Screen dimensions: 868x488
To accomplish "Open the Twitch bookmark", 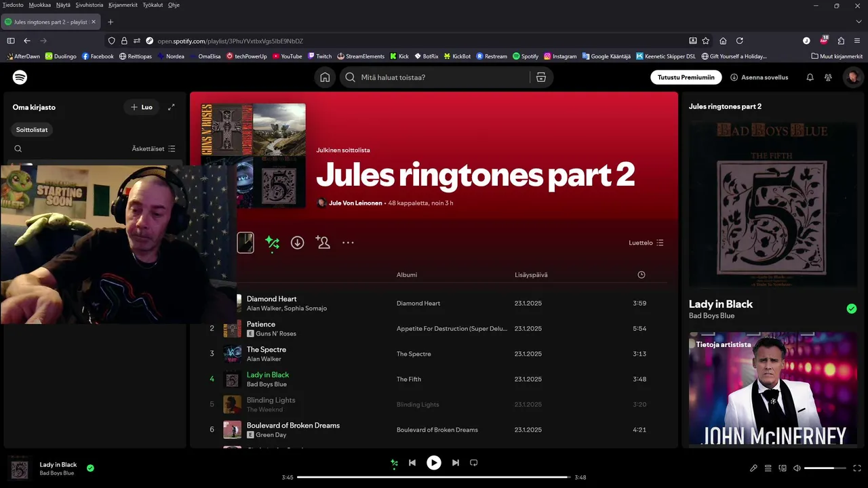I will tap(319, 56).
